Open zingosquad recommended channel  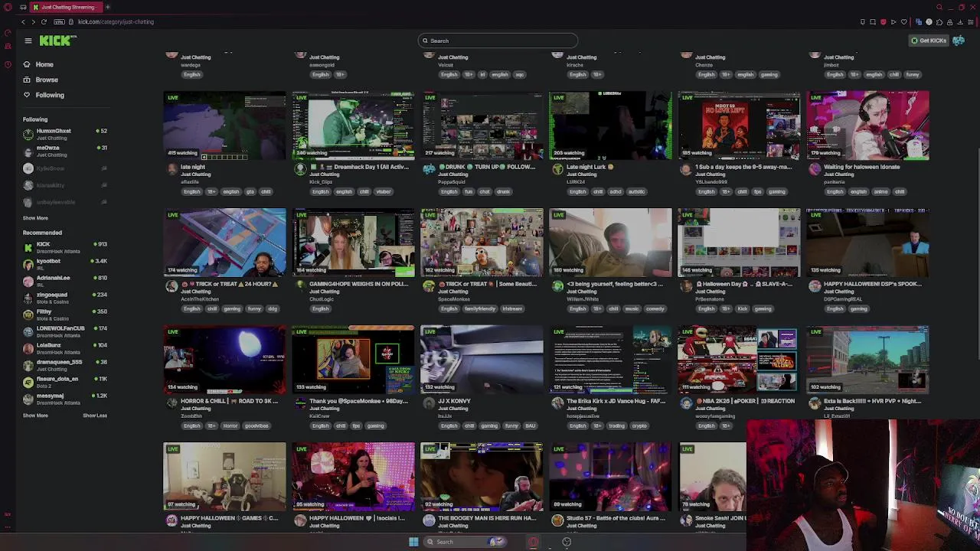coord(66,298)
